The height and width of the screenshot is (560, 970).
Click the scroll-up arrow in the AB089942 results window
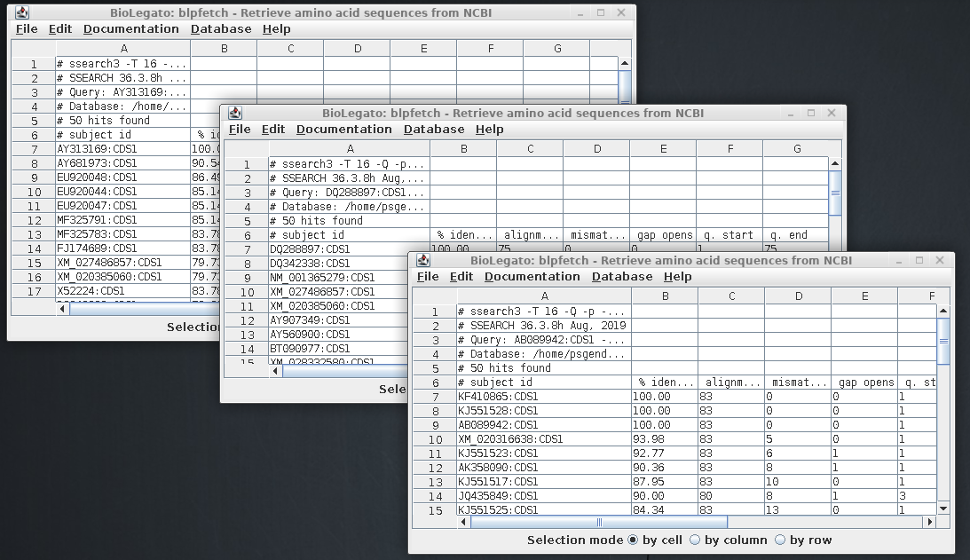coord(943,311)
